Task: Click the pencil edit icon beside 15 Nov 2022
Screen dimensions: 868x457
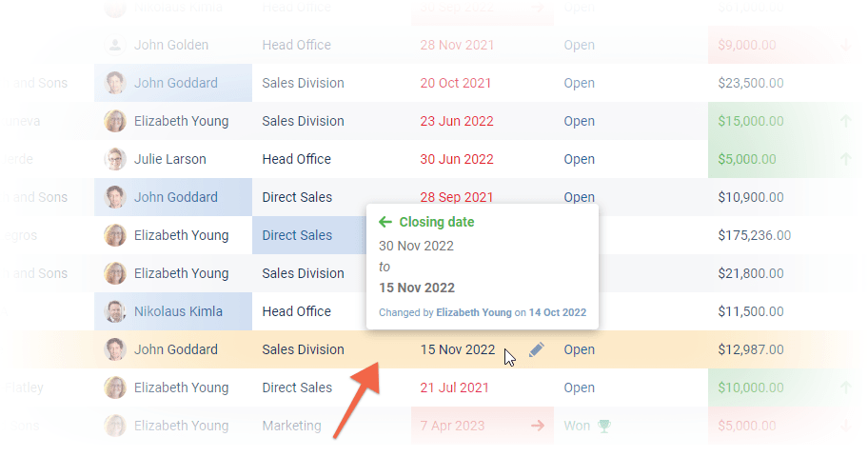Action: 536,350
